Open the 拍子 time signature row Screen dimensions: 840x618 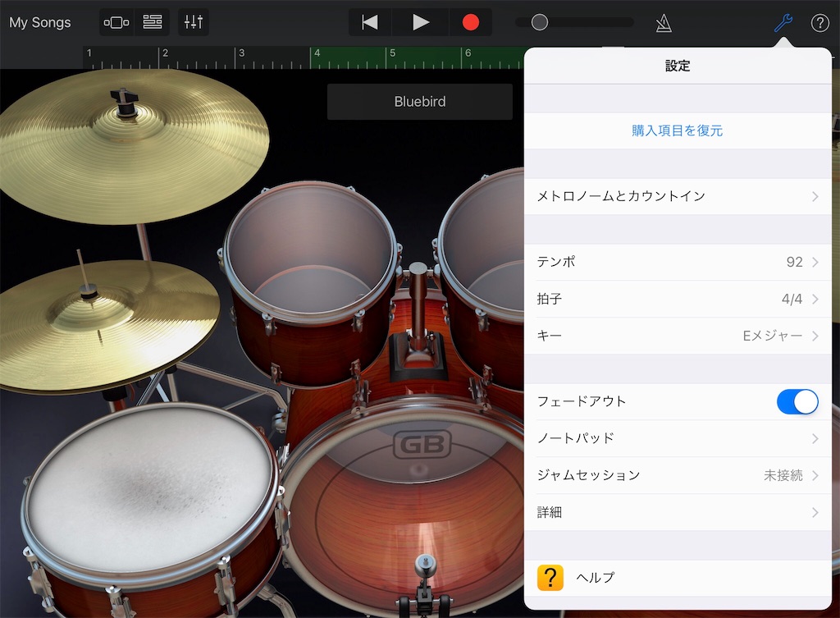[x=678, y=299]
